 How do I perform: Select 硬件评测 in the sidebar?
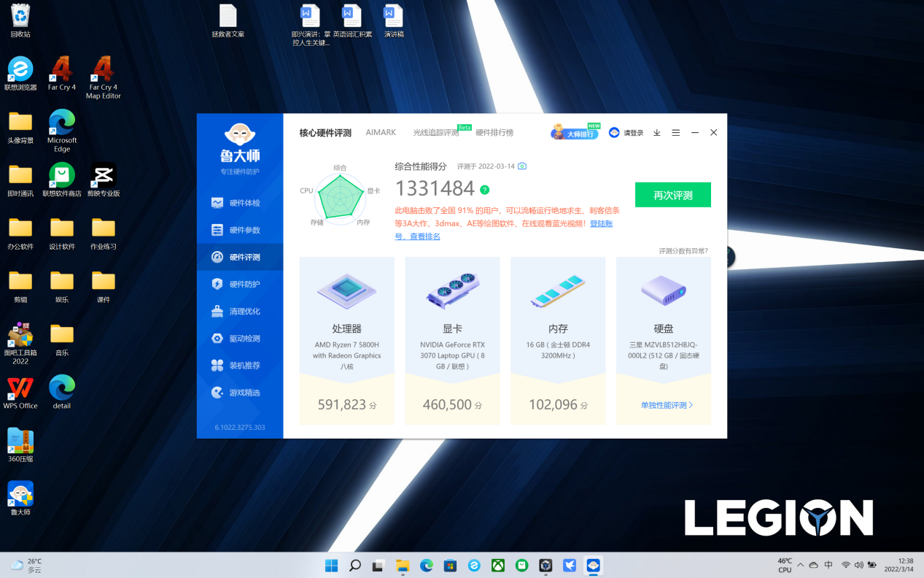point(239,257)
